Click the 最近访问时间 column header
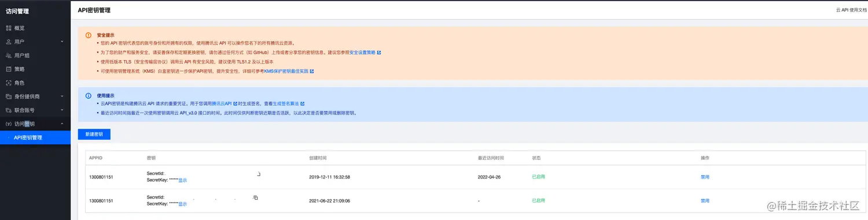Screen dimensions: 868x220 click(491, 158)
